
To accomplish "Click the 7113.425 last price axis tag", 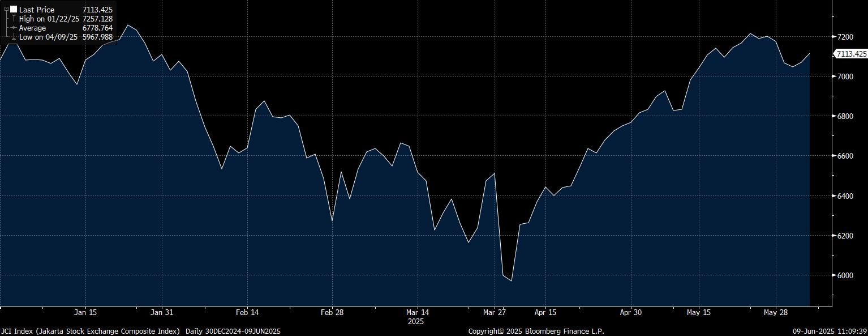I will pyautogui.click(x=851, y=54).
